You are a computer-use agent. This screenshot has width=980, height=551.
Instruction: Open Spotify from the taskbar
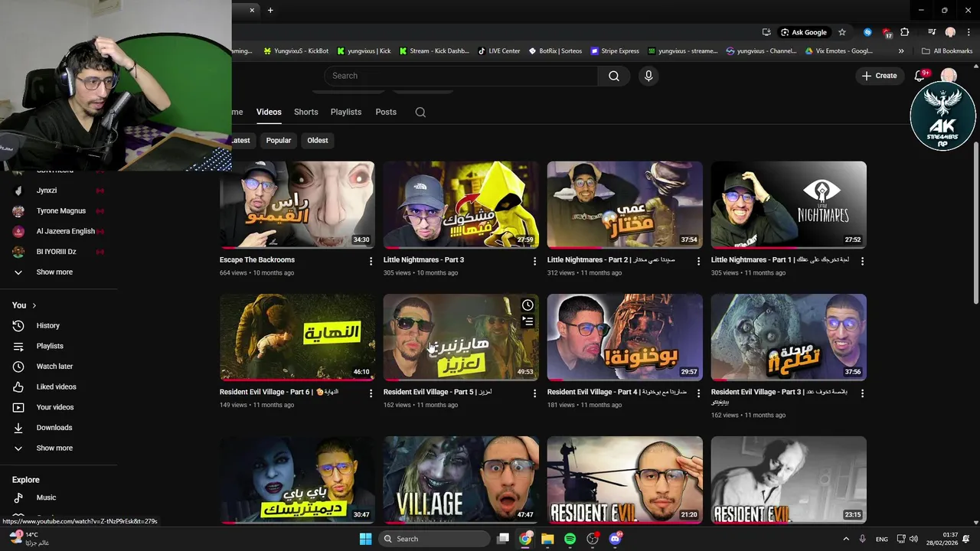(570, 539)
